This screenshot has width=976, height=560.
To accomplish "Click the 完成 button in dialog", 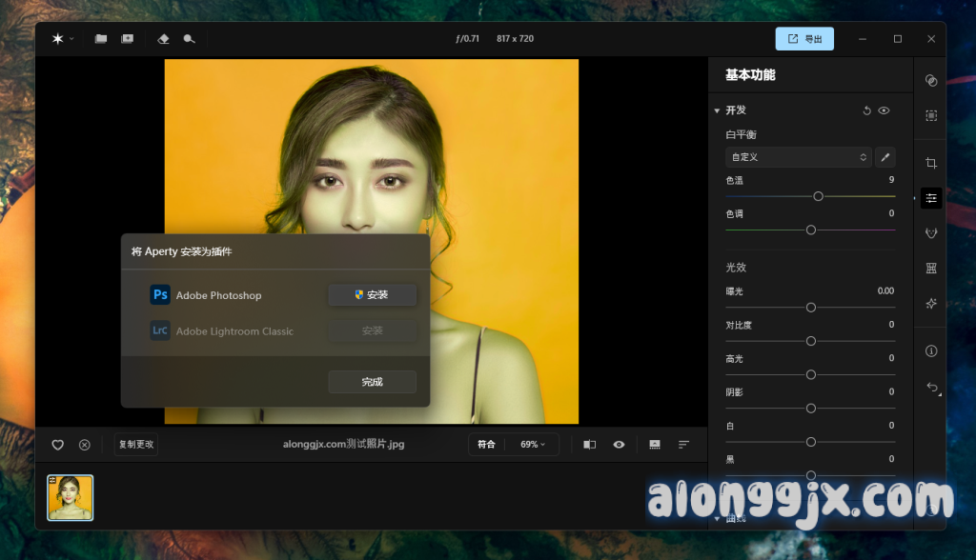I will tap(372, 382).
